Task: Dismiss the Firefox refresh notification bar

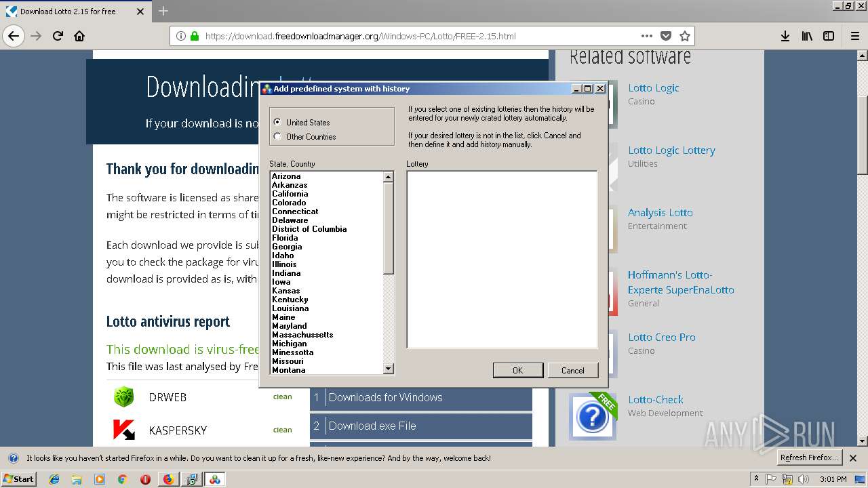Action: click(853, 458)
